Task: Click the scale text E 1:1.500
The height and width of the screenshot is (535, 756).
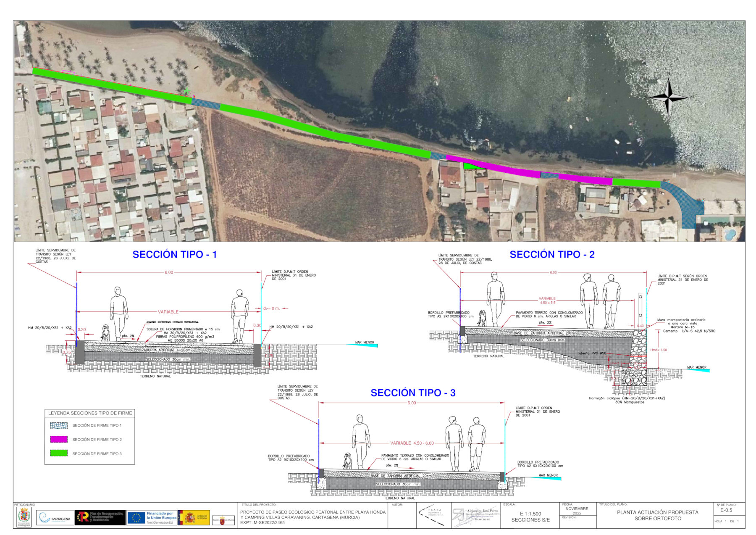Action: click(x=530, y=514)
